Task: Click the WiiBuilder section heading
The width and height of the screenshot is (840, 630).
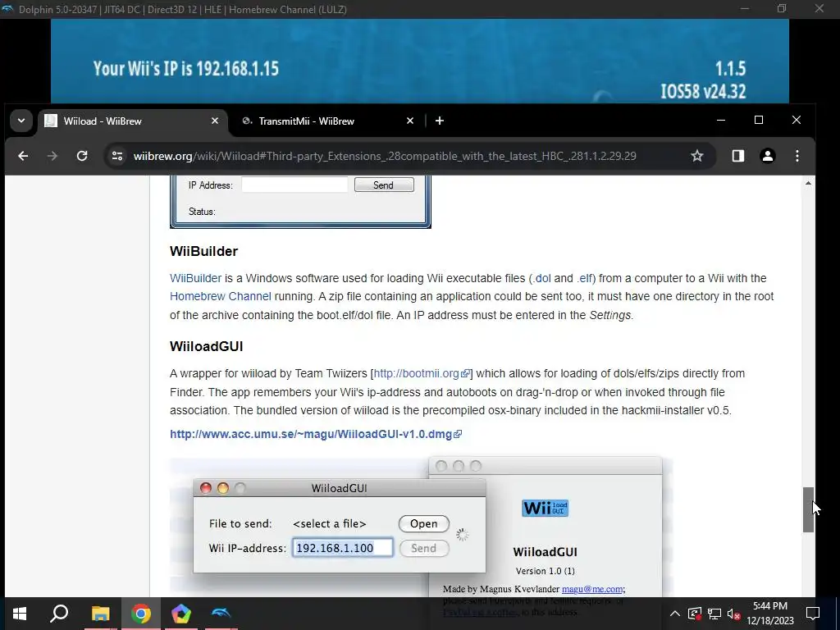Action: point(203,251)
